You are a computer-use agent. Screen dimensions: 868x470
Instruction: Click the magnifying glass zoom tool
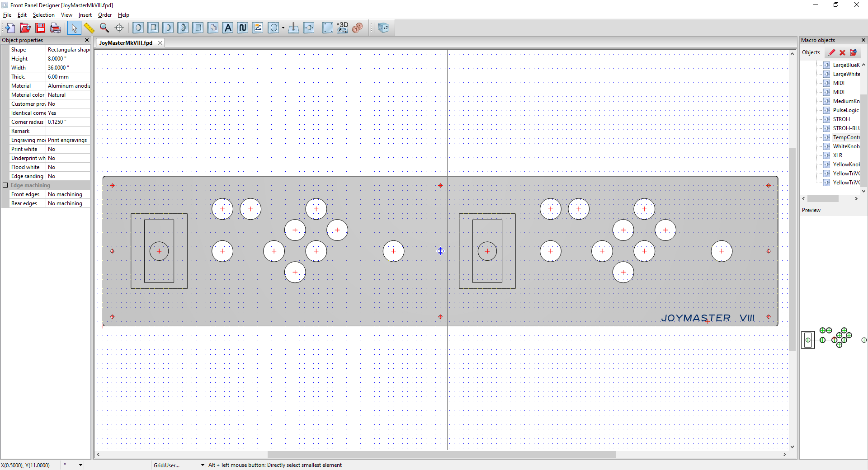pyautogui.click(x=104, y=28)
